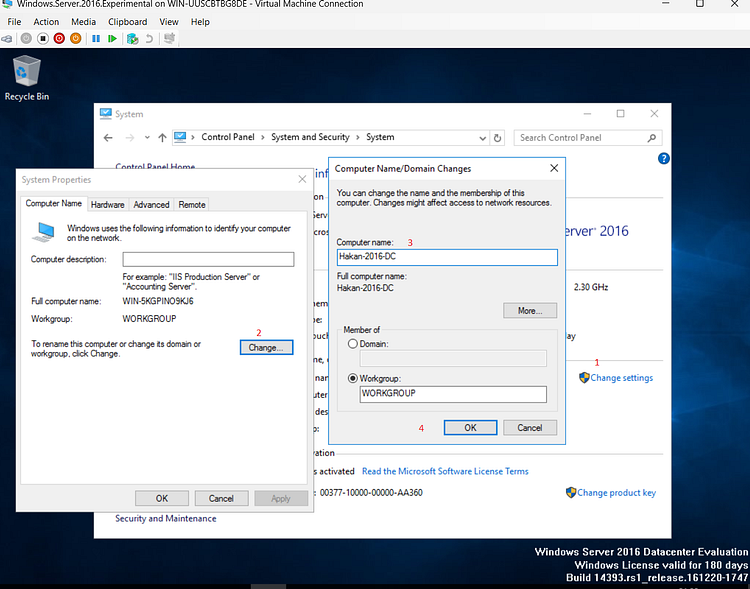The image size is (750, 589).
Task: Expand chevron after Control Panel breadcrumb
Action: [263, 137]
